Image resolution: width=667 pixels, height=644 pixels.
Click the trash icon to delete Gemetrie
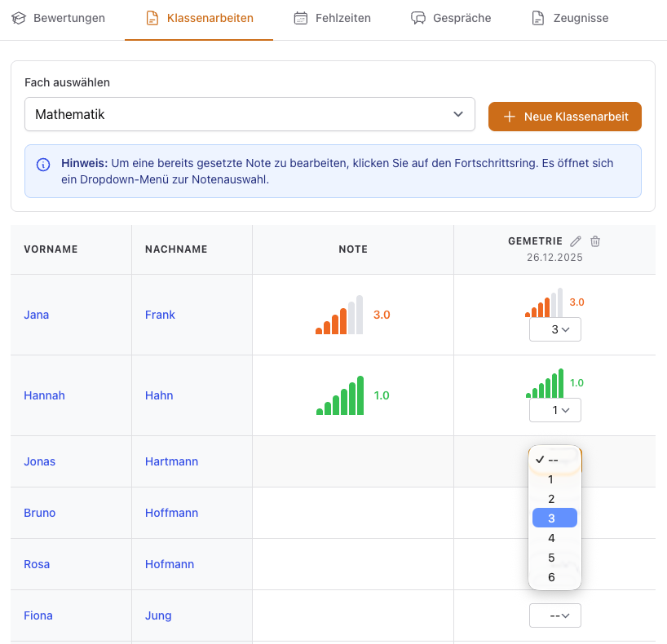[x=595, y=241]
